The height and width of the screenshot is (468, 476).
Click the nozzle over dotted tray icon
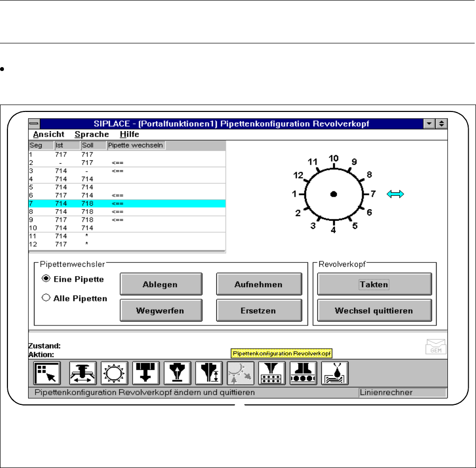(272, 373)
